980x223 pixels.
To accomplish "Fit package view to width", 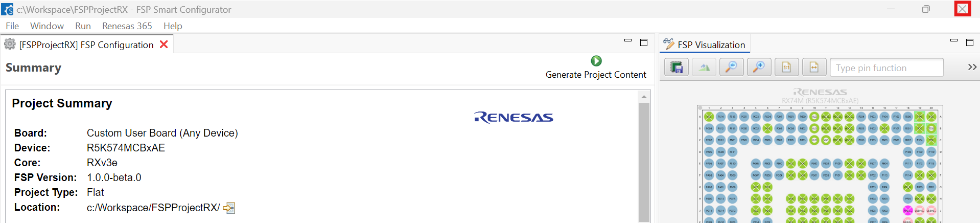I will (814, 68).
